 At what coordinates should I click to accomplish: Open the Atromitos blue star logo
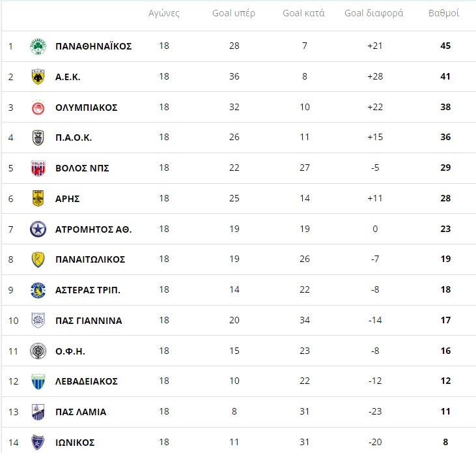point(38,229)
